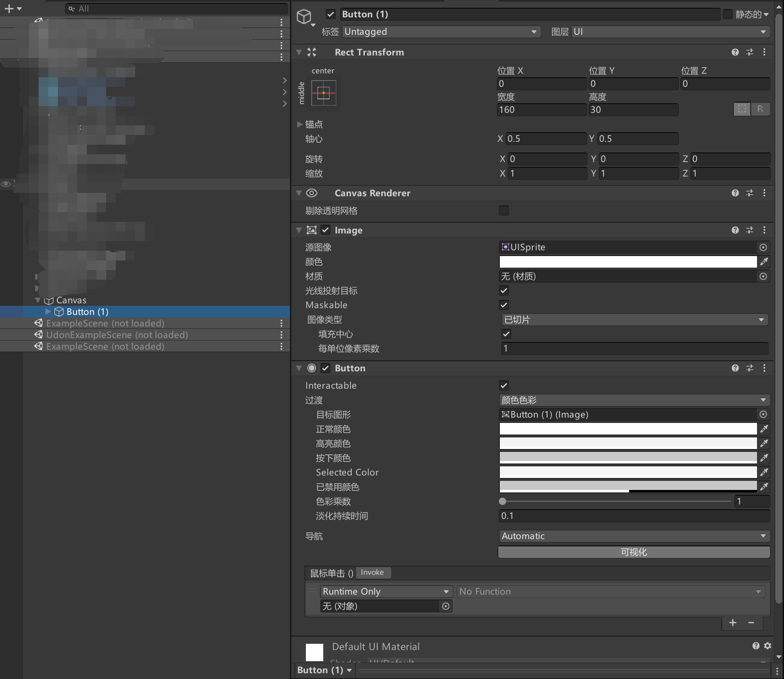The image size is (784, 679).
Task: Toggle scene visibility eye icon in Hierarchy
Action: (x=6, y=184)
